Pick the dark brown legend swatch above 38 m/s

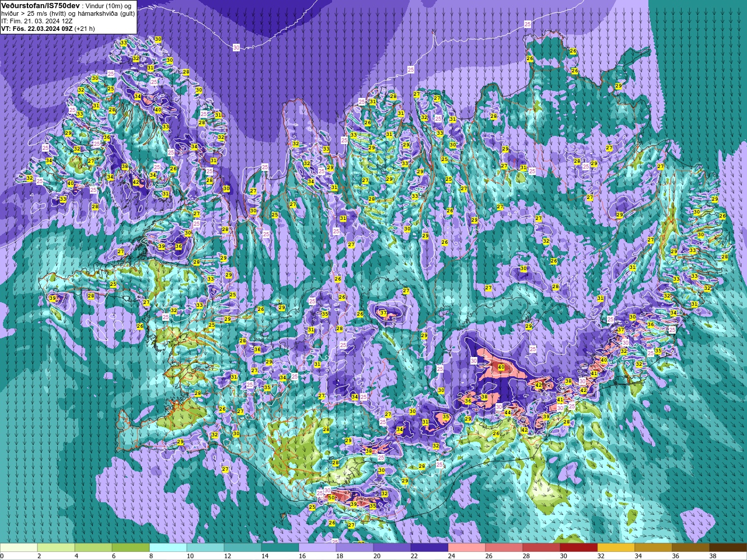pyautogui.click(x=728, y=548)
